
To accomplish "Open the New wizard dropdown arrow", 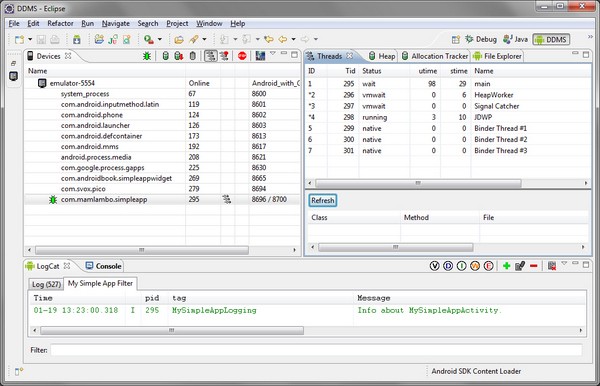I will (x=30, y=39).
